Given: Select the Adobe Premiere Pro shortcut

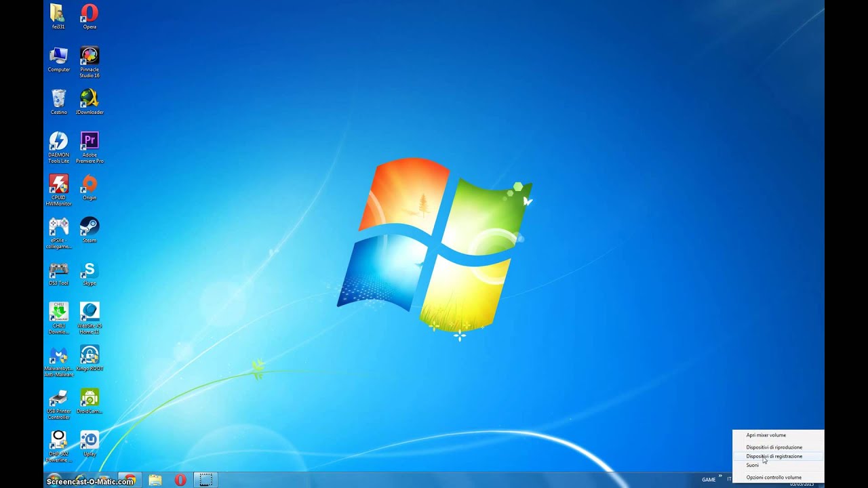Looking at the screenshot, I should [x=90, y=148].
